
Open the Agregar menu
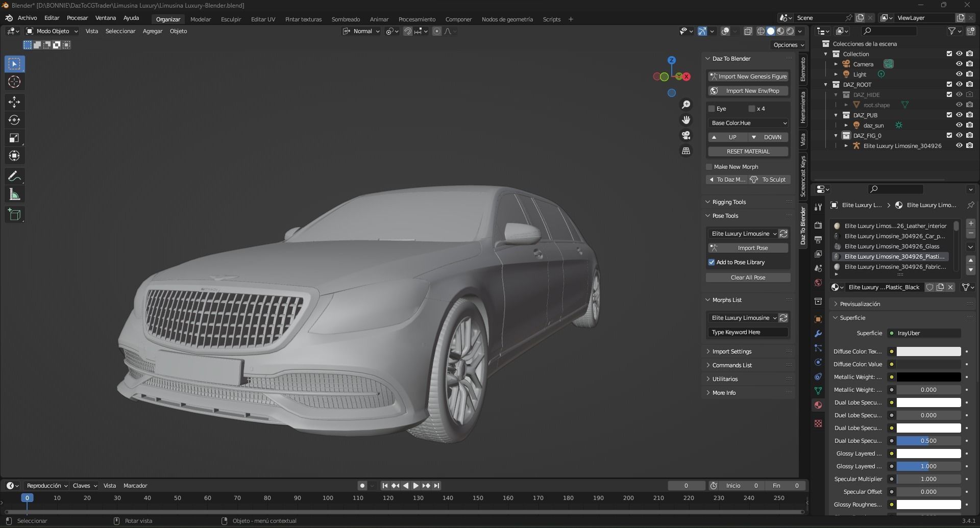point(153,31)
